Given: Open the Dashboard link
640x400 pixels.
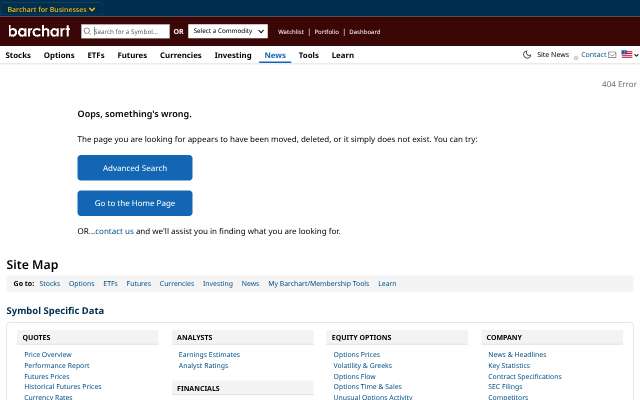Looking at the screenshot, I should (x=364, y=31).
